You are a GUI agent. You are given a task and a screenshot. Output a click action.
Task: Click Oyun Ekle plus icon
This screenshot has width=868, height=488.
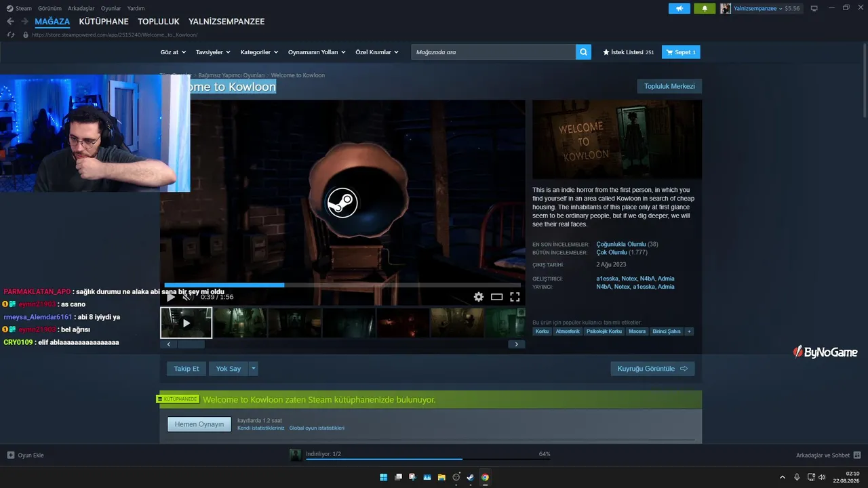tap(10, 455)
